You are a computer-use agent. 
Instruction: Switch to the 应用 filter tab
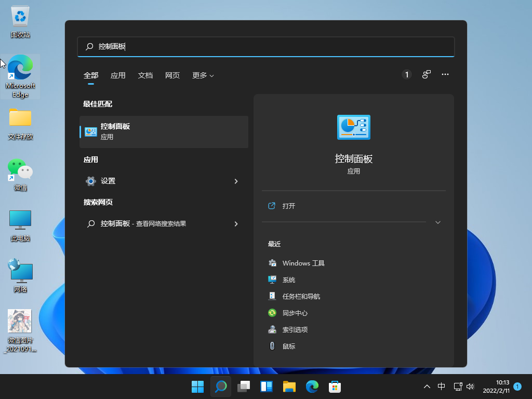(x=118, y=75)
